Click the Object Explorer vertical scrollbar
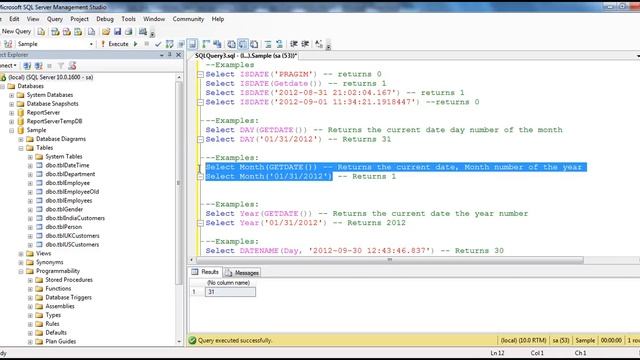The height and width of the screenshot is (360, 640). click(179, 182)
